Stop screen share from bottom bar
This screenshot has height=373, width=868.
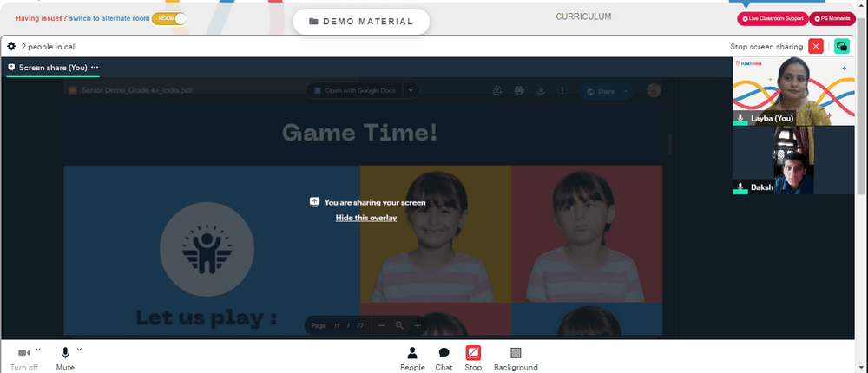(x=473, y=358)
